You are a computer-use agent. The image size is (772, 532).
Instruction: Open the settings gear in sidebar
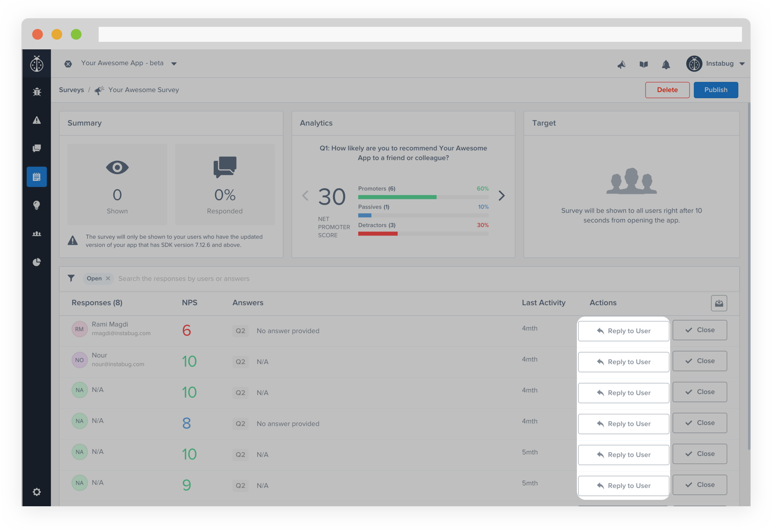[37, 492]
